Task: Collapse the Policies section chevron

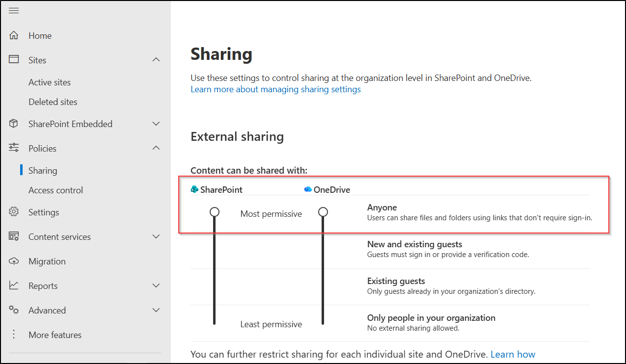Action: click(156, 148)
